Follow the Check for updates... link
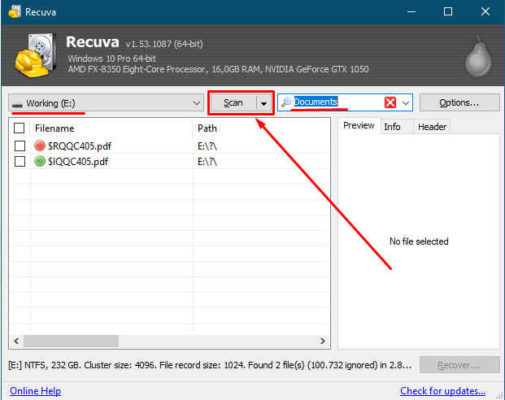The height and width of the screenshot is (400, 505). 443,391
